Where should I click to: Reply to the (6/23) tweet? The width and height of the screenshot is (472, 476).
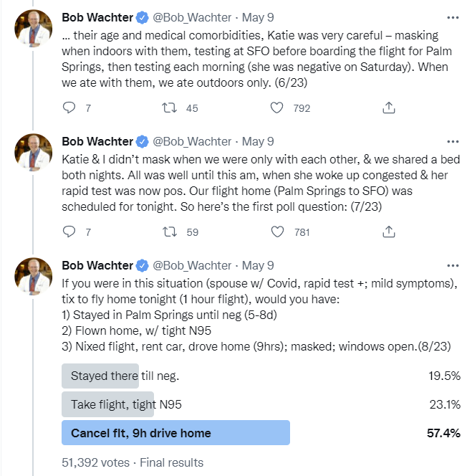click(x=69, y=108)
